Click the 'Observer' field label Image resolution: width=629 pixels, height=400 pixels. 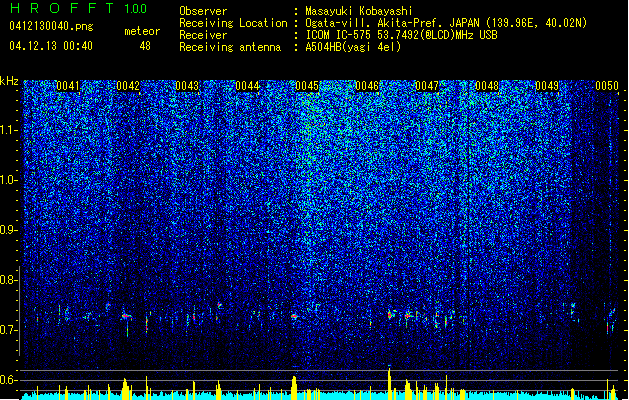(x=203, y=11)
